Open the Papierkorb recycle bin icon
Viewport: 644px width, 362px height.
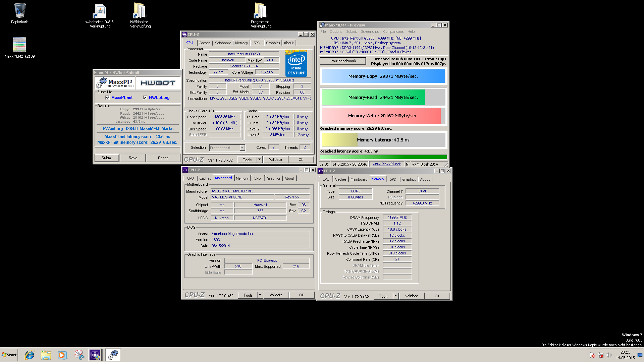(19, 13)
